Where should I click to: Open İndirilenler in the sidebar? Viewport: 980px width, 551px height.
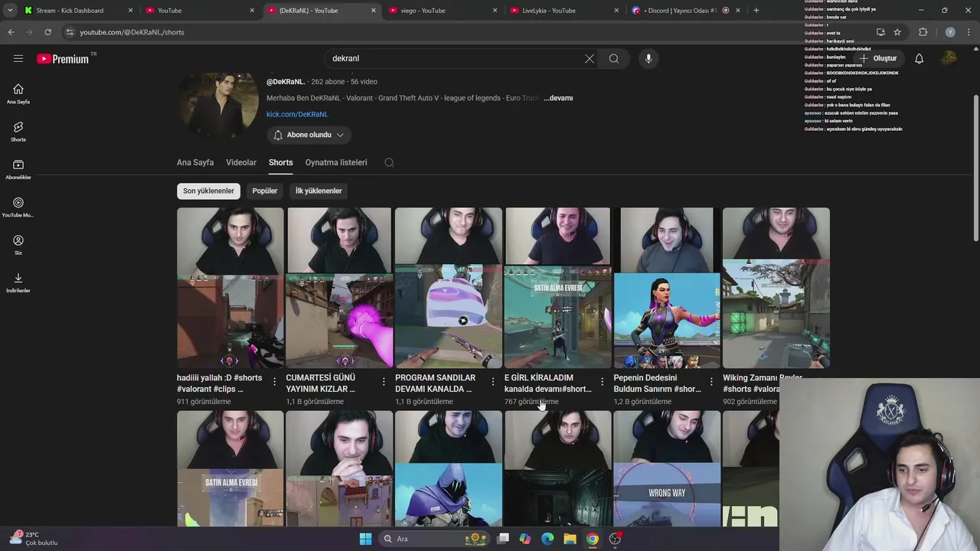[x=18, y=282]
